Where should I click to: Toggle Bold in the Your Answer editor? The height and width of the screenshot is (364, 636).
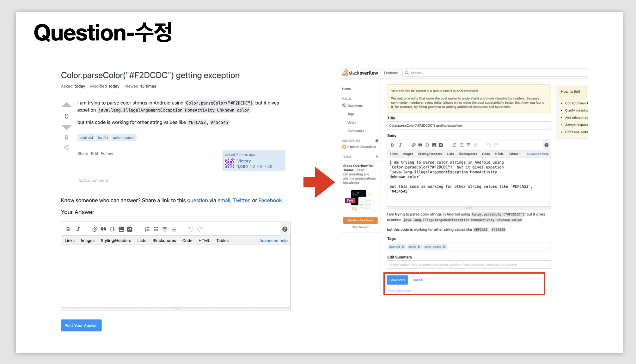68,229
